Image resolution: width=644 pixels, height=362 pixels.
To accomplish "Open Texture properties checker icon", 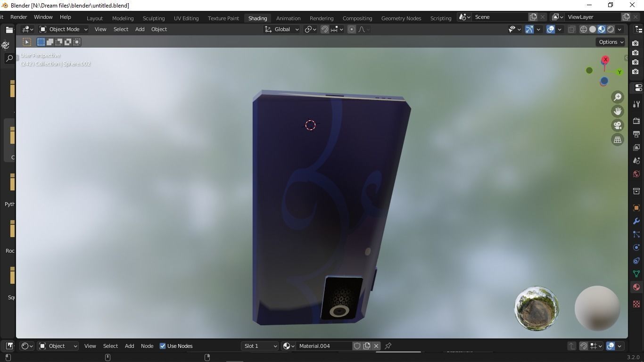I will [636, 304].
